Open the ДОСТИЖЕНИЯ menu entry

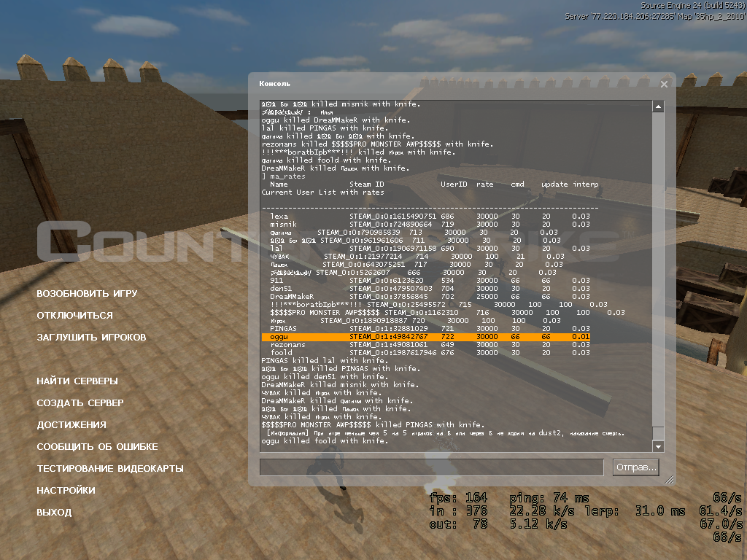tap(71, 425)
